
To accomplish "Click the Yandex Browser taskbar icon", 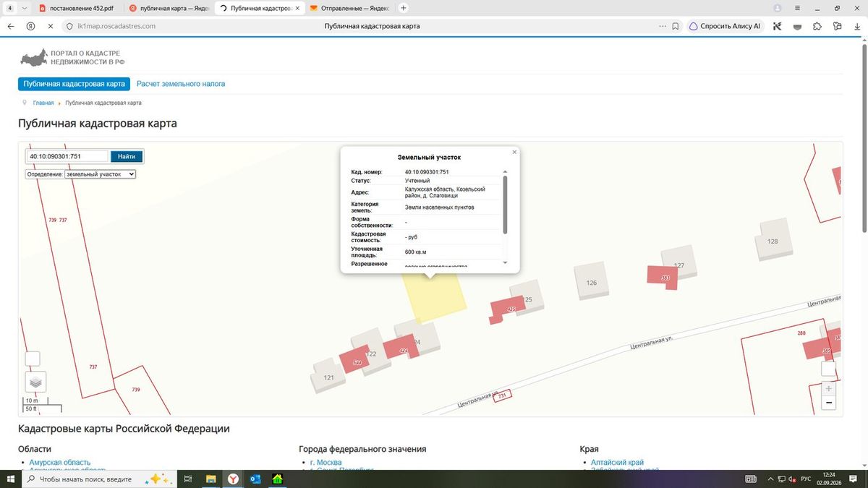I will [234, 479].
